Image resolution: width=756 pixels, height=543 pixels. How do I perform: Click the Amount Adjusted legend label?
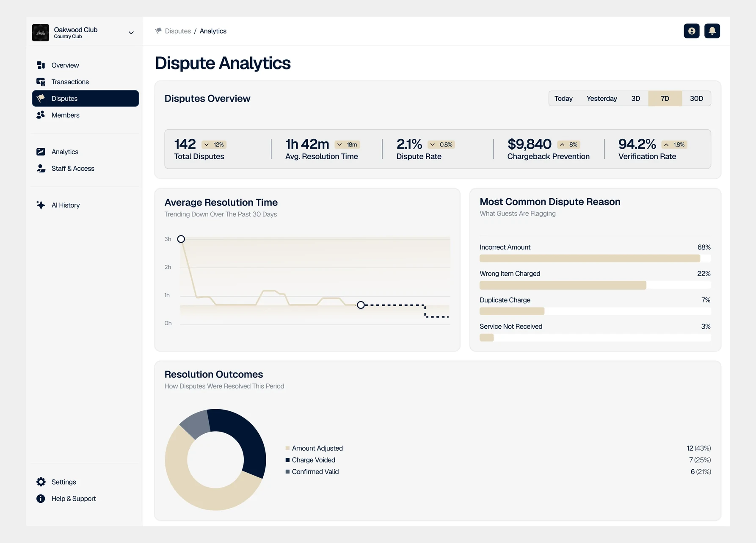click(x=317, y=448)
